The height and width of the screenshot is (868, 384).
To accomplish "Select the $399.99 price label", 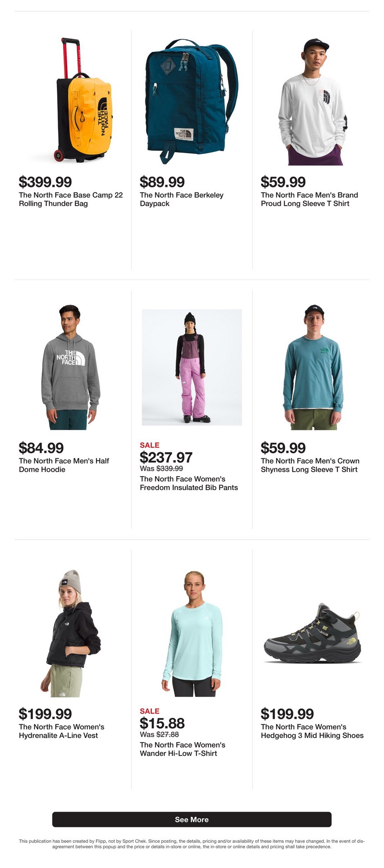I will click(x=45, y=182).
